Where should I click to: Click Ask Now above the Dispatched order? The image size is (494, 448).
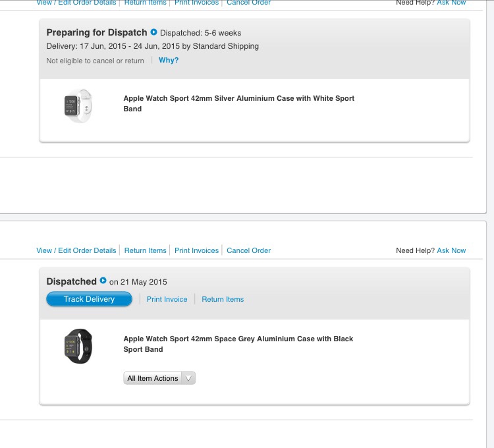(451, 250)
